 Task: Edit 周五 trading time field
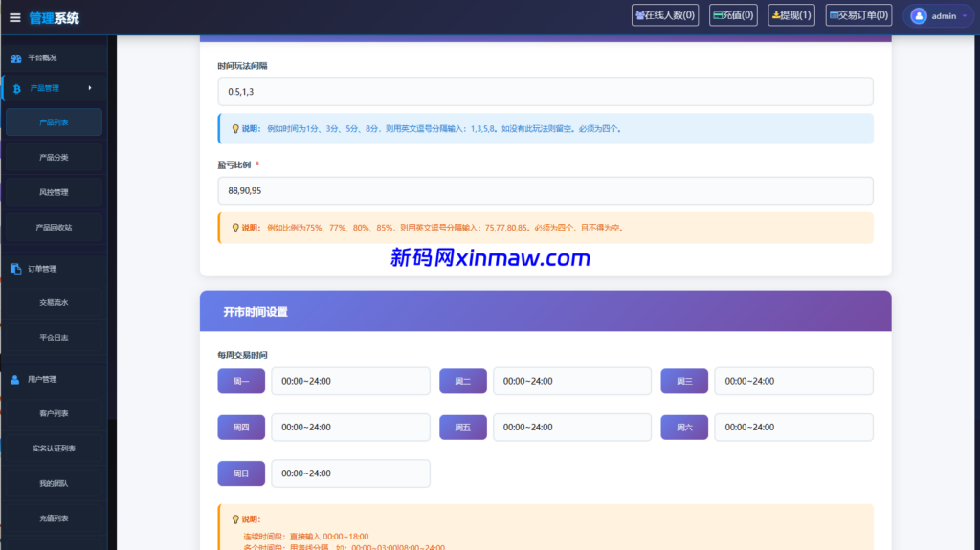coord(572,428)
